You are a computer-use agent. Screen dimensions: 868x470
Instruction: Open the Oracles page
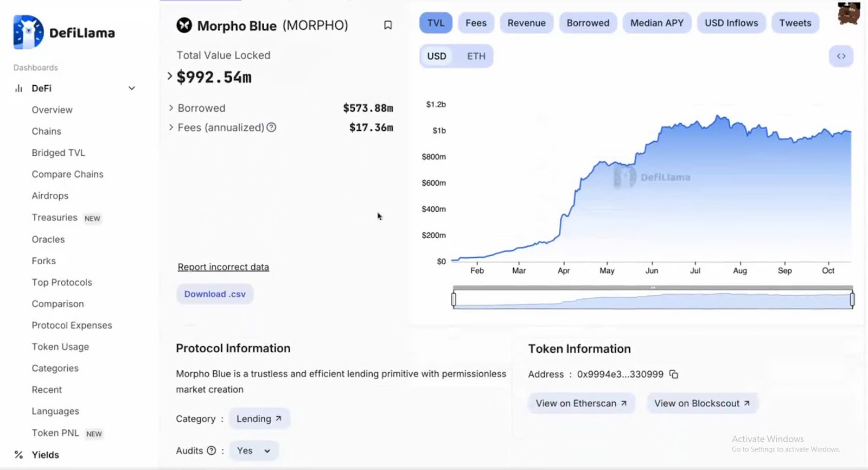tap(48, 239)
